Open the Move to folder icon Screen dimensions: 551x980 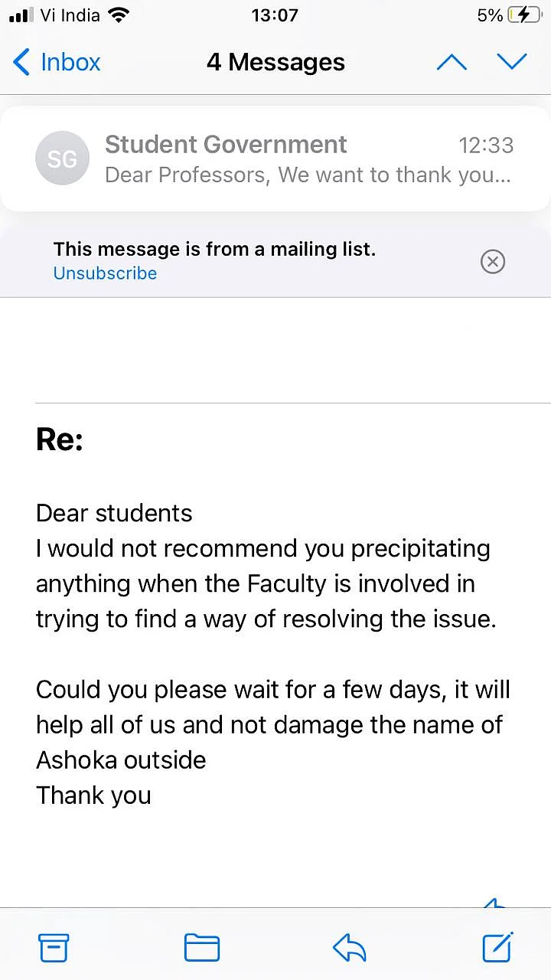click(202, 948)
